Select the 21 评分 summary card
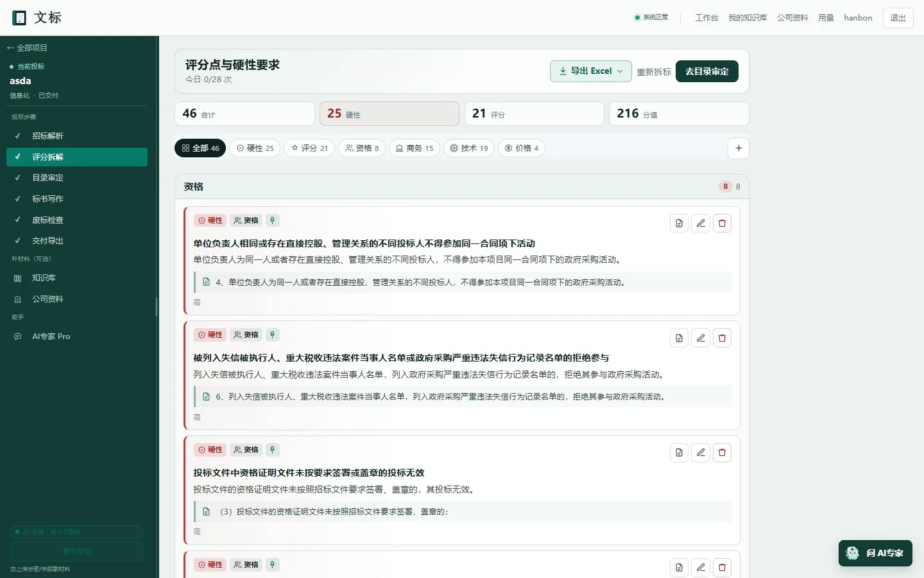 click(535, 114)
